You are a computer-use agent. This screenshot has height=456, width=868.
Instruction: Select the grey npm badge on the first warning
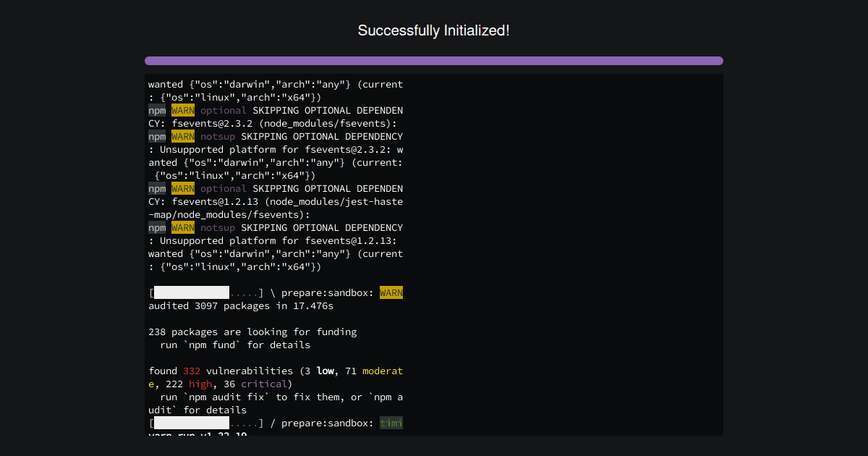[x=157, y=110]
